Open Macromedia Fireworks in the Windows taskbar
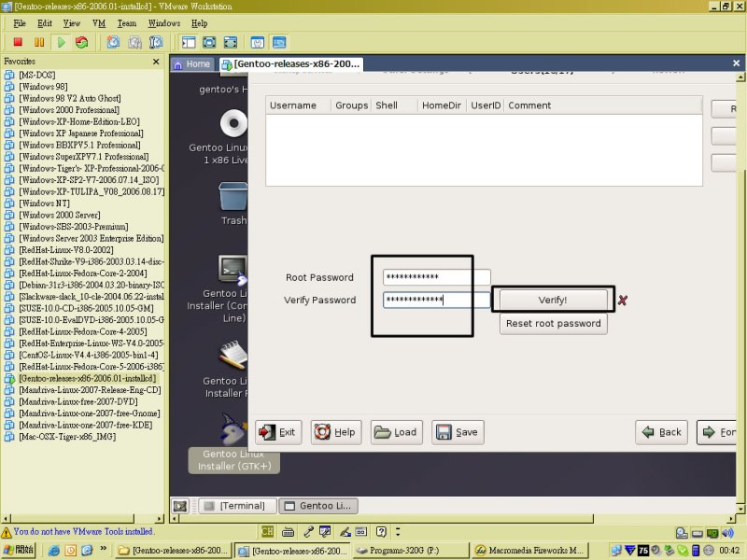This screenshot has height=560, width=747. pyautogui.click(x=529, y=551)
